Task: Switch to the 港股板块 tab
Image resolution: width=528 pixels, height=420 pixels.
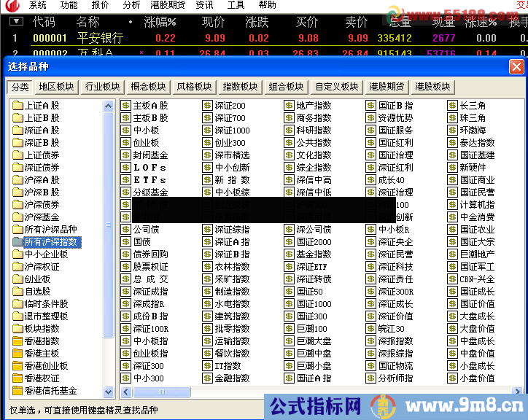Action: (432, 87)
